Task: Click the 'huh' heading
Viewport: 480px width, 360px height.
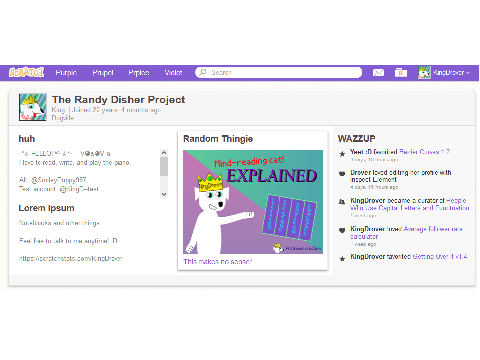Action: (27, 139)
